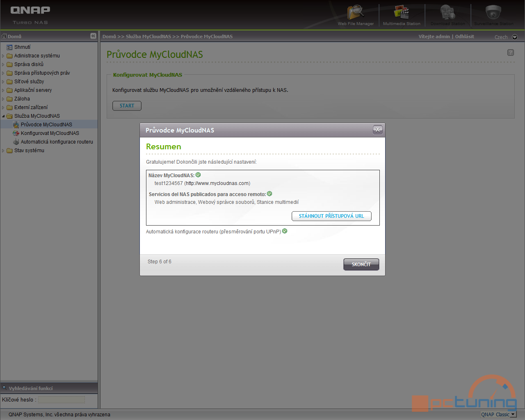Click the Průvodce MyCloudNAS wizard icon
Viewport: 525px width, 420px height.
(x=16, y=125)
